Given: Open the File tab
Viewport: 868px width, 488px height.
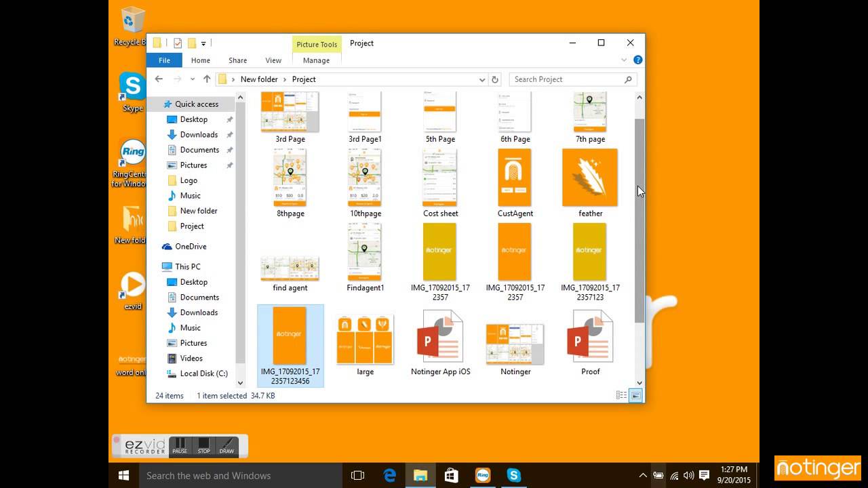Looking at the screenshot, I should click(x=164, y=60).
